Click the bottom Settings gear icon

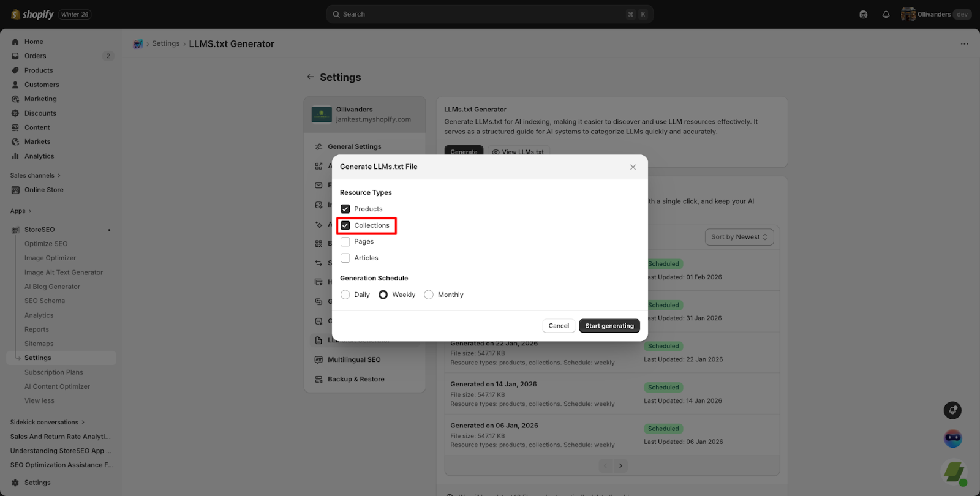15,483
